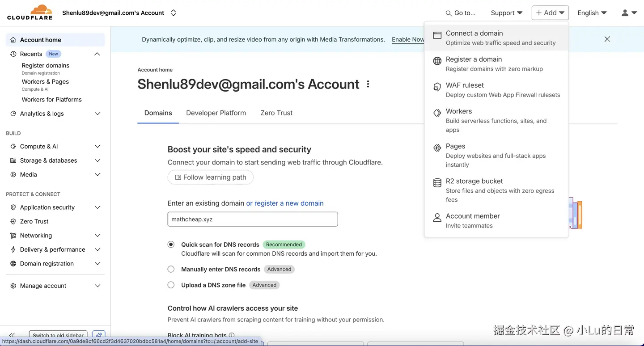Click the three-dot account options icon

(x=368, y=84)
